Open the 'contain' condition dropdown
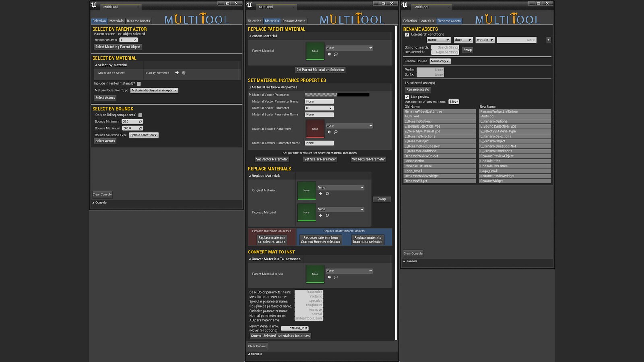Viewport: 644px width, 362px height. click(x=485, y=40)
